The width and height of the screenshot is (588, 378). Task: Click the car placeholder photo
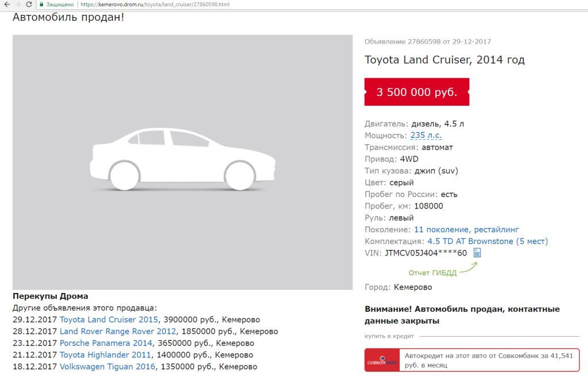183,162
